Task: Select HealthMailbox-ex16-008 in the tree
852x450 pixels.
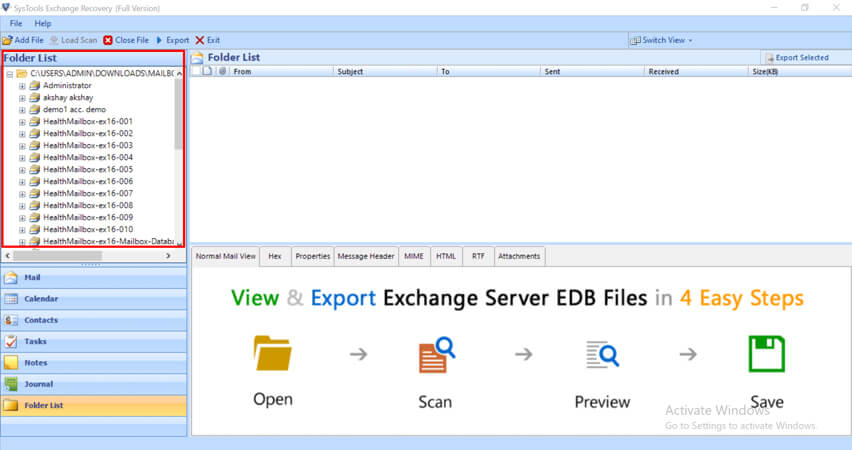Action: coord(88,205)
